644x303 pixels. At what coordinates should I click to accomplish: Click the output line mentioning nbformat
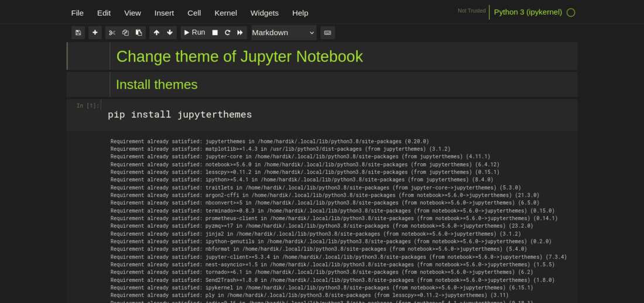(318, 249)
